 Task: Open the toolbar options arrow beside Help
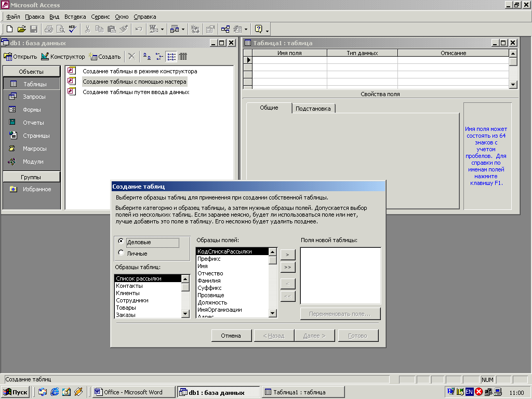268,31
